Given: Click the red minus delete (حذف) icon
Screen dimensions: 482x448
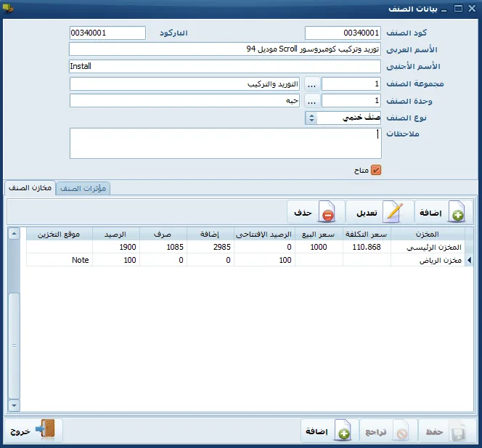Looking at the screenshot, I should tap(327, 211).
